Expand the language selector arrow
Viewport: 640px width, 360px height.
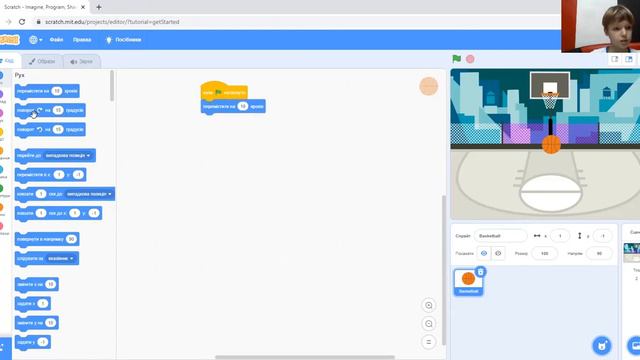click(40, 40)
